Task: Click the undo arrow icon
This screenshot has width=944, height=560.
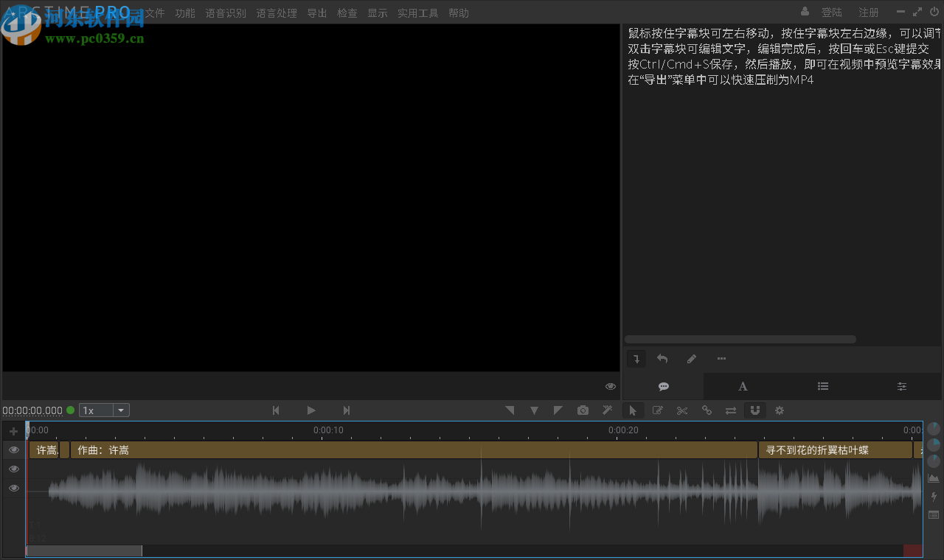Action: point(662,359)
